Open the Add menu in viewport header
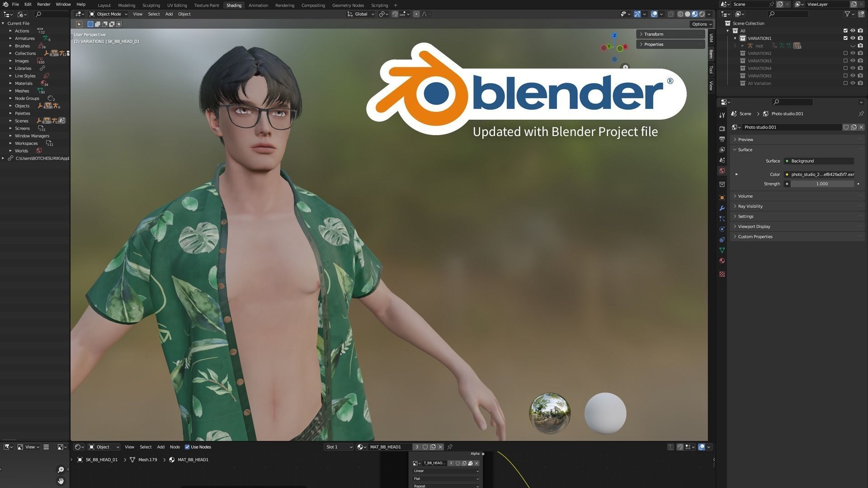Image resolution: width=868 pixels, height=488 pixels. click(x=169, y=14)
